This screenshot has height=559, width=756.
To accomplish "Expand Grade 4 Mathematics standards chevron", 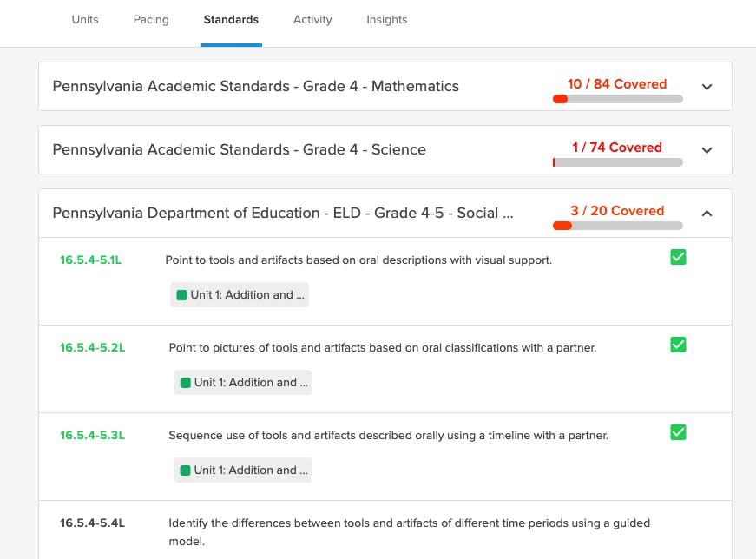I will click(707, 87).
